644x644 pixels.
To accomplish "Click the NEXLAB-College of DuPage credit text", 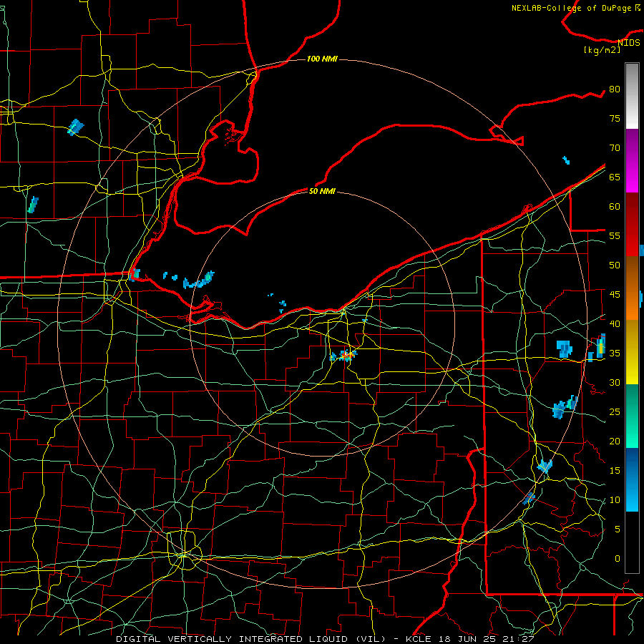I will click(575, 8).
